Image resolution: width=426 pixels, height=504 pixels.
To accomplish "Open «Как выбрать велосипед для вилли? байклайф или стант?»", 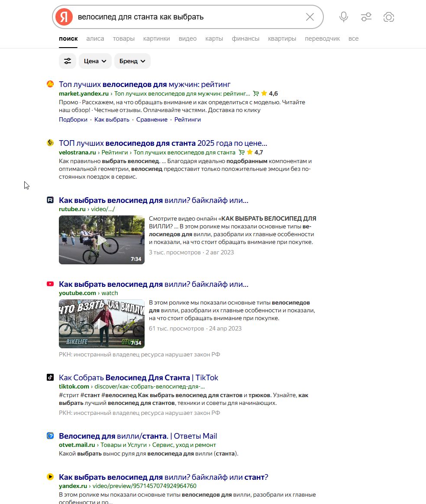I will click(164, 477).
